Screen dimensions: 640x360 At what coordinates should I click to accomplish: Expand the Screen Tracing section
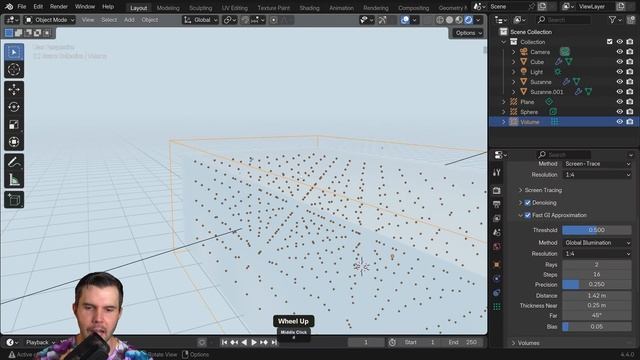pos(520,190)
